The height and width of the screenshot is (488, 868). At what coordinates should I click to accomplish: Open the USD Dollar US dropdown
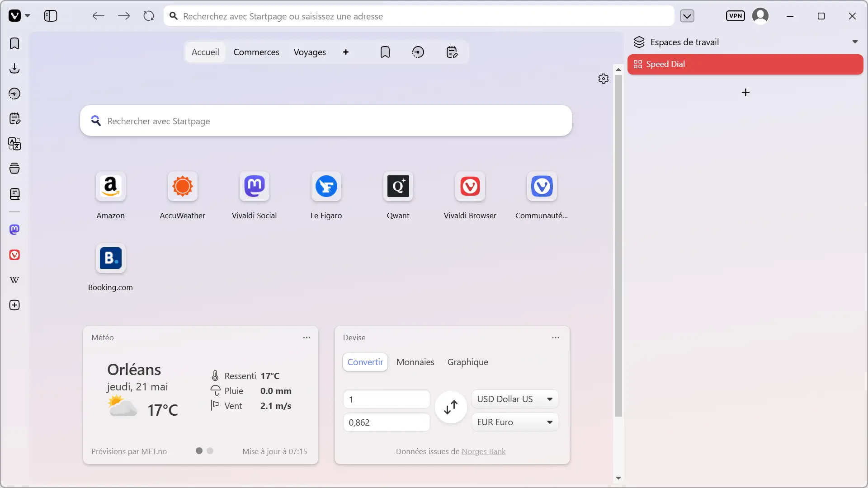tap(515, 399)
